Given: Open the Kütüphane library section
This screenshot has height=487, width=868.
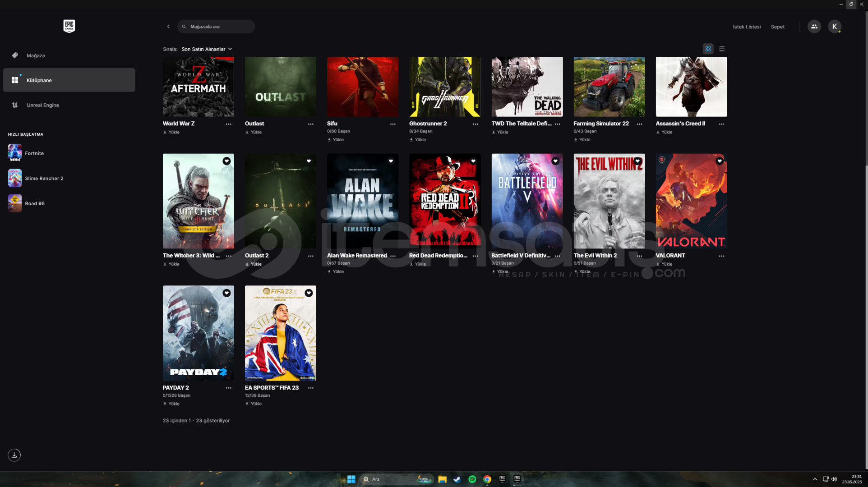Looking at the screenshot, I should [69, 80].
